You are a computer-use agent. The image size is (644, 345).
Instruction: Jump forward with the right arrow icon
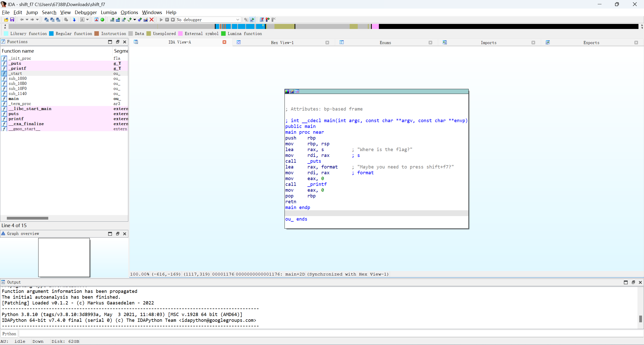pyautogui.click(x=32, y=20)
